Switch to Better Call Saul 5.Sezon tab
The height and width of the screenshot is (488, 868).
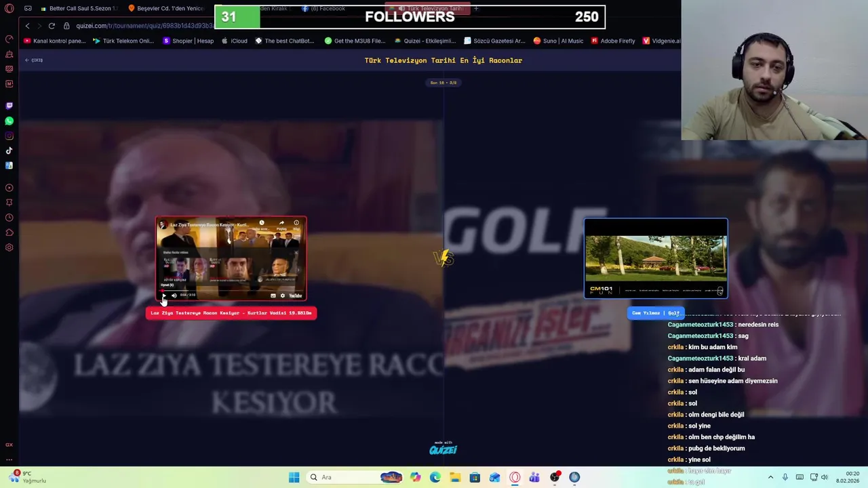coord(78,9)
